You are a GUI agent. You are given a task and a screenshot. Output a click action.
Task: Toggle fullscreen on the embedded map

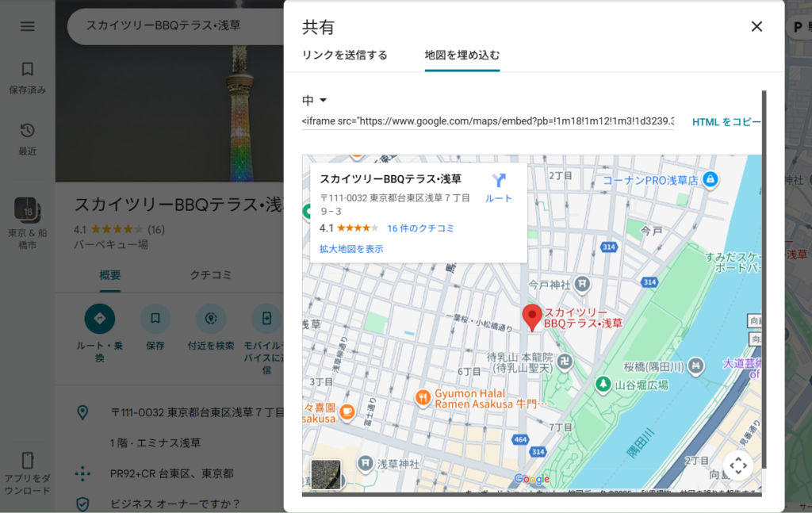(737, 465)
